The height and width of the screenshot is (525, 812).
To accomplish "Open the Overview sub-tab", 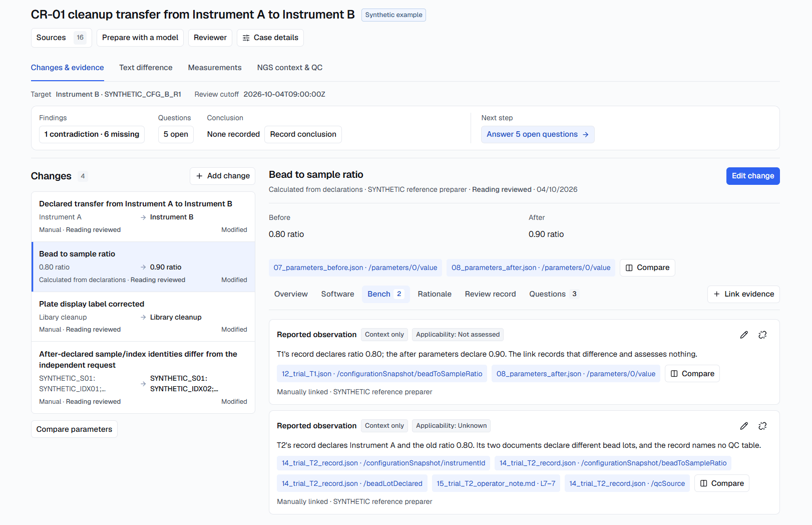I will coord(291,294).
